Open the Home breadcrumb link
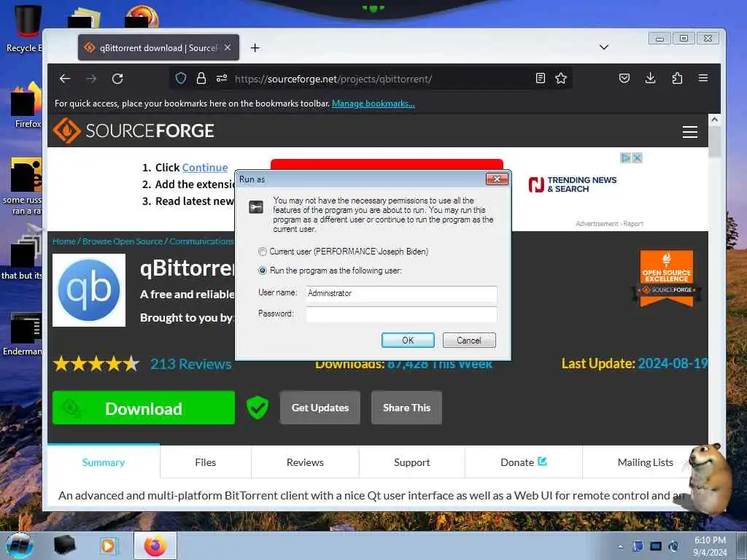The height and width of the screenshot is (560, 747). (x=64, y=241)
